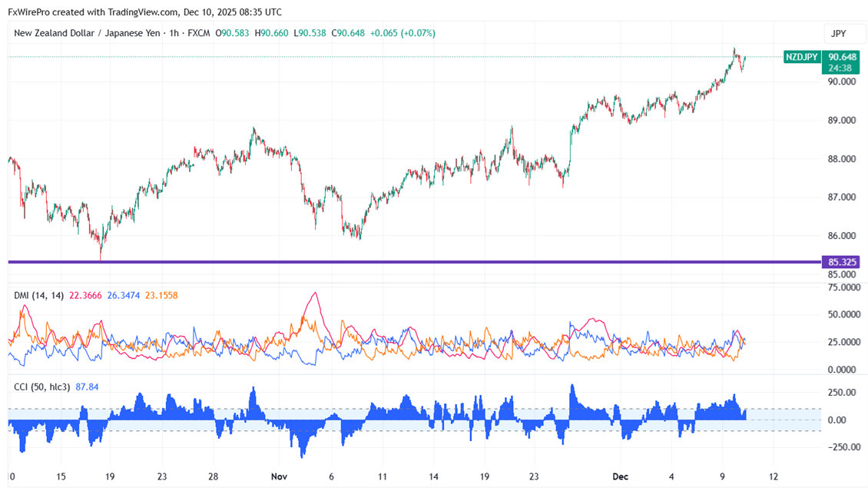Image resolution: width=868 pixels, height=491 pixels.
Task: Click the 50.0000 DMI axis label
Action: 844,314
